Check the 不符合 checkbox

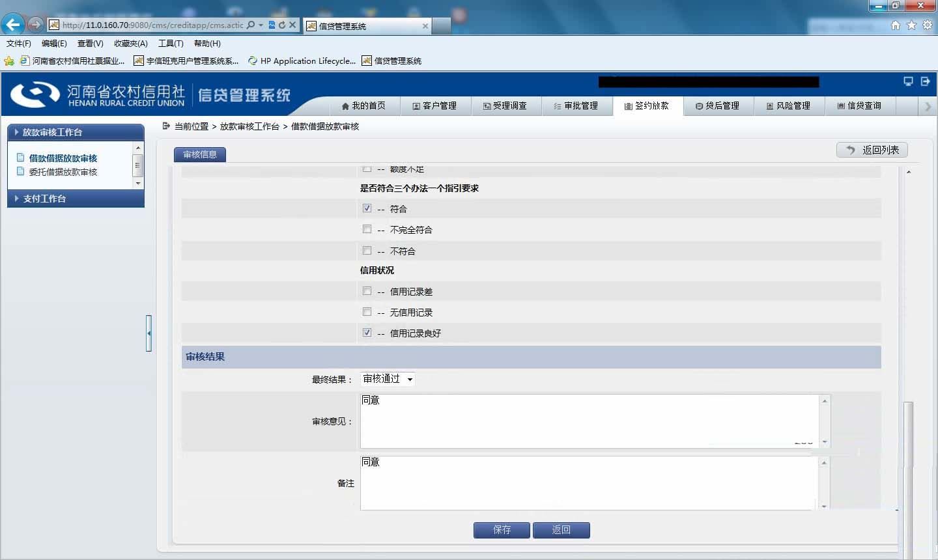coord(367,251)
